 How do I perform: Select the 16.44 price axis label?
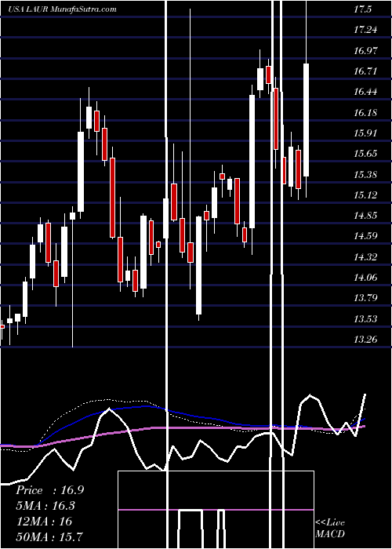[x=365, y=92]
